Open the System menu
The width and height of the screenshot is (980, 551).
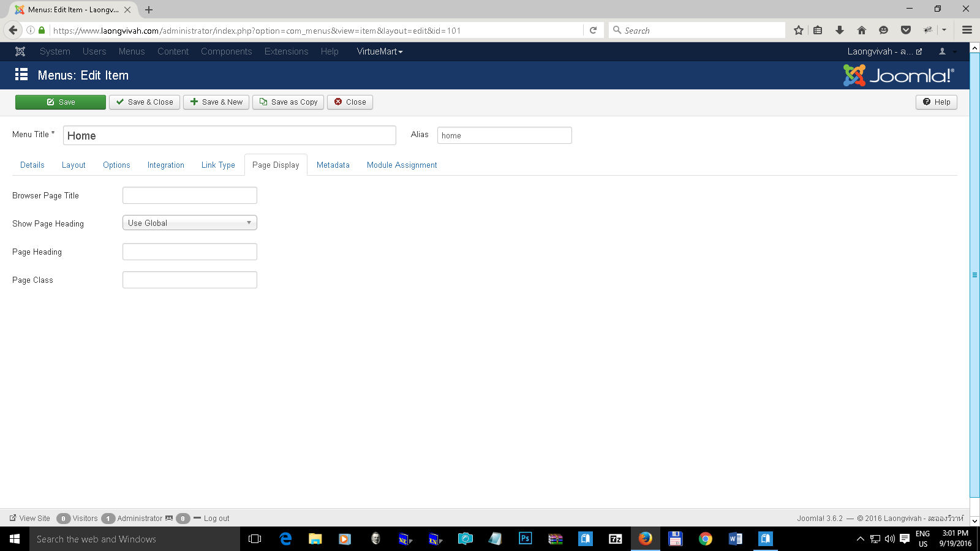[55, 51]
